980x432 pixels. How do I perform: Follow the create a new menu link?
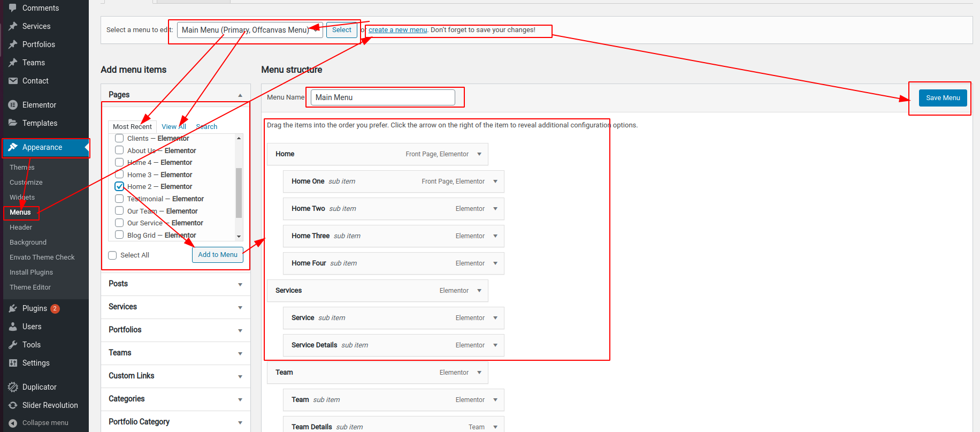(398, 30)
